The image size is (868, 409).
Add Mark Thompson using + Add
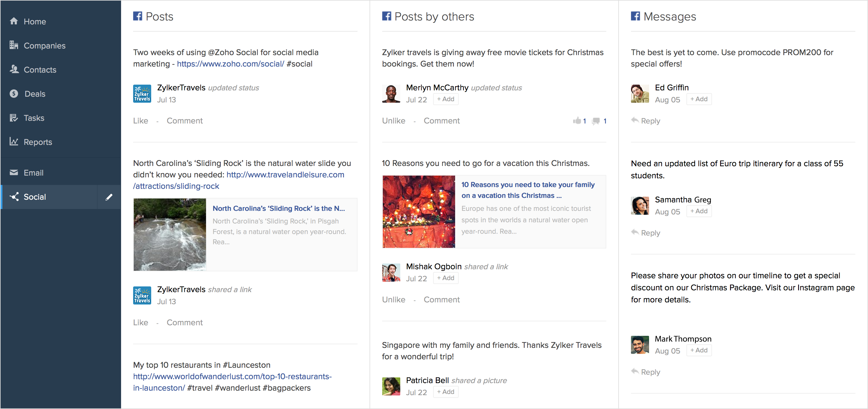699,350
